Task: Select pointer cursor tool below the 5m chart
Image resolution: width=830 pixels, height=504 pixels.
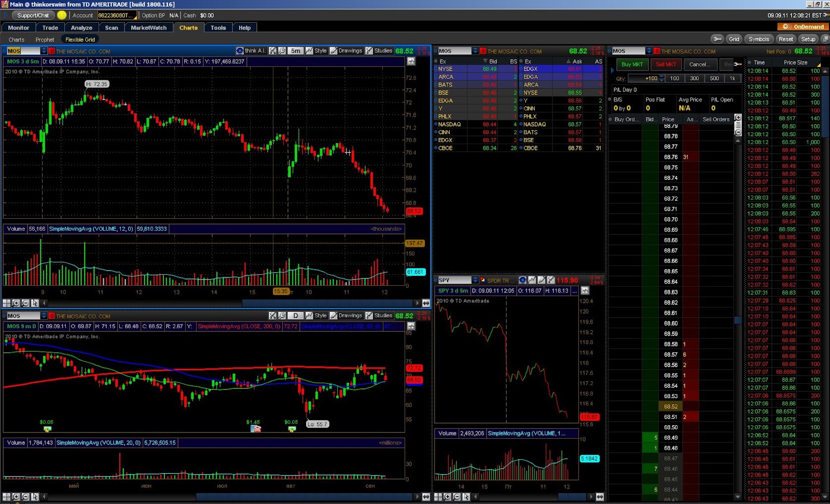Action: (x=35, y=303)
